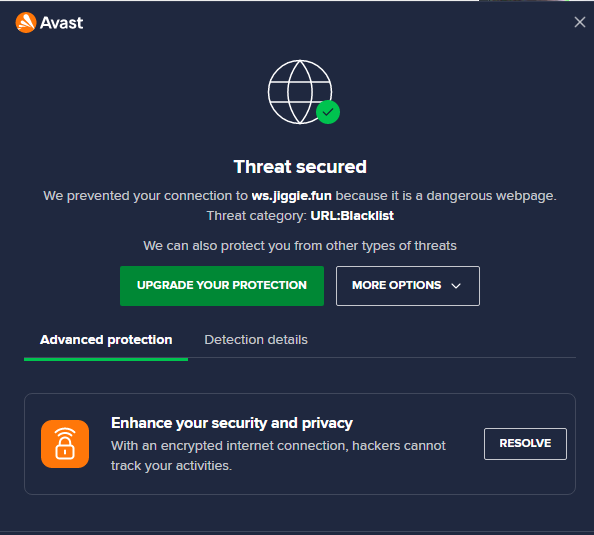
Task: Click UPGRADE YOUR PROTECTION button
Action: [222, 286]
